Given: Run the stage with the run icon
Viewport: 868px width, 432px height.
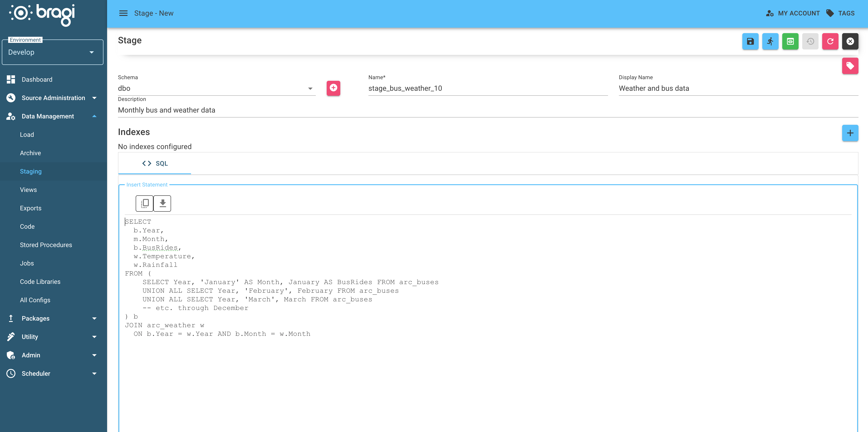Looking at the screenshot, I should [770, 41].
